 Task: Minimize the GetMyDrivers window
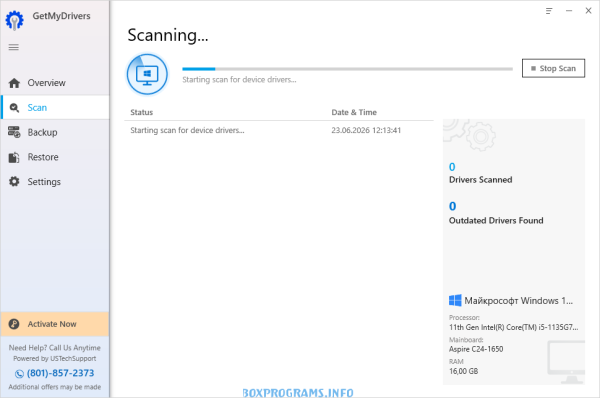pos(569,11)
